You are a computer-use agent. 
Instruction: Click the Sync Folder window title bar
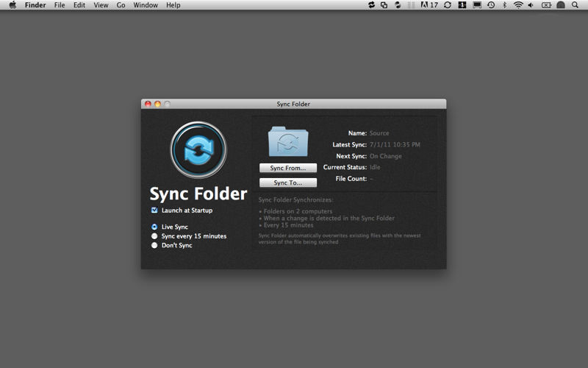point(293,104)
